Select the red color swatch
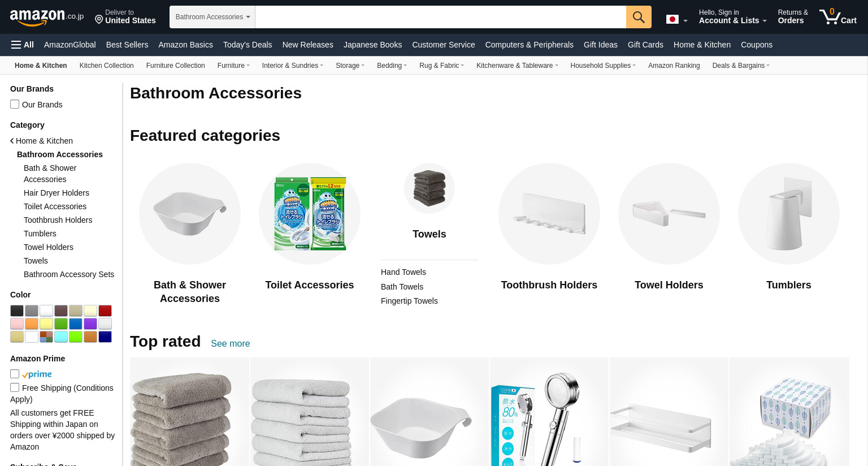The image size is (868, 466). pos(105,310)
